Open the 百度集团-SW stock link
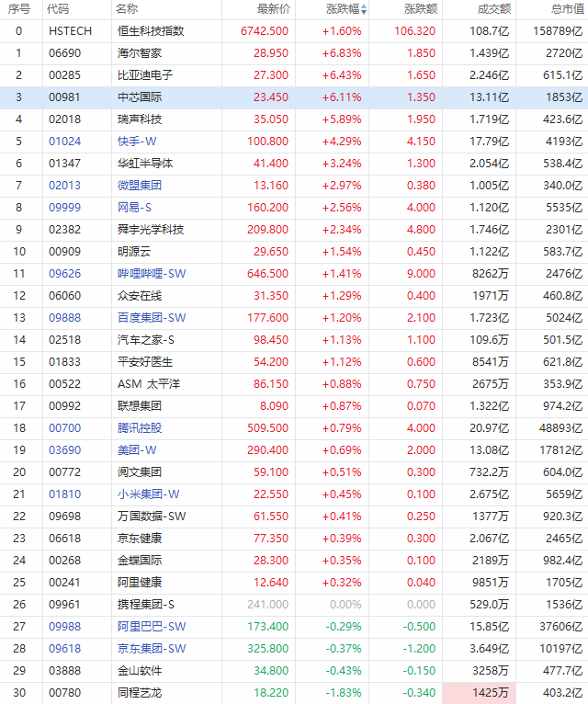 tap(152, 317)
